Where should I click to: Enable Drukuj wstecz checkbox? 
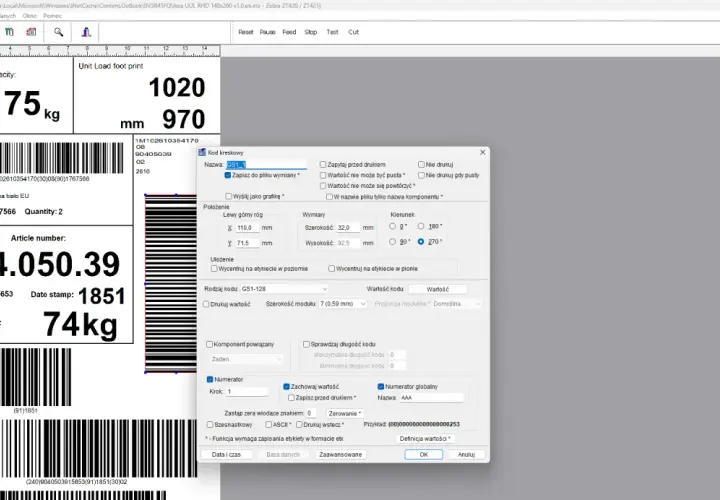pos(299,425)
